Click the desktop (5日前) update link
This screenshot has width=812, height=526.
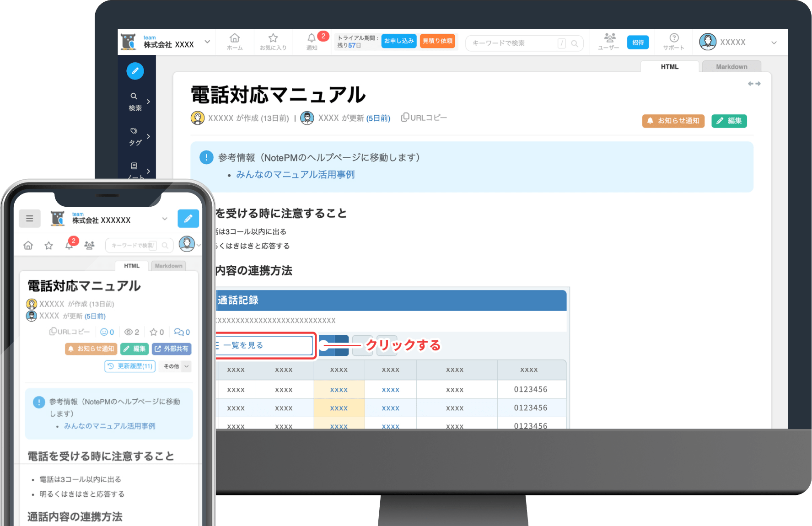point(378,118)
